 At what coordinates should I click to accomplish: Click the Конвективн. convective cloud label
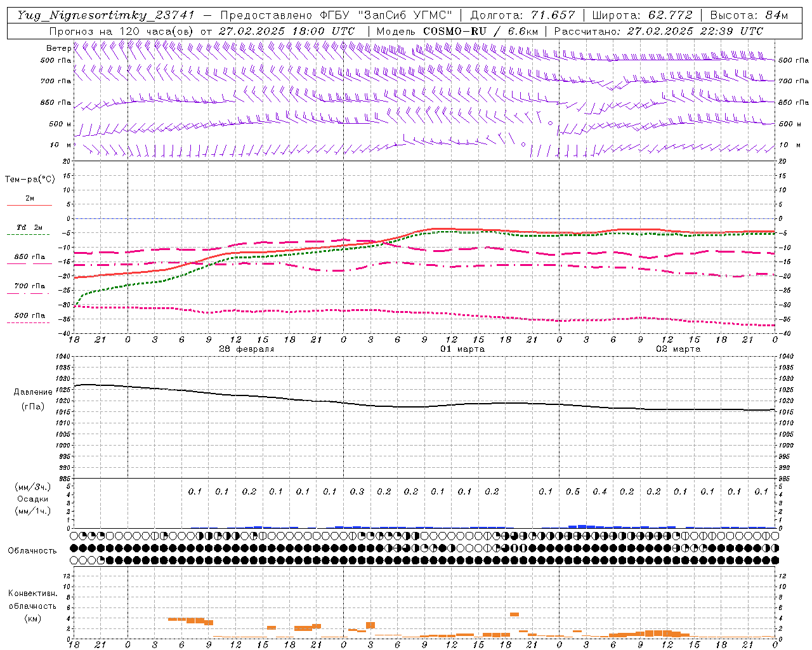pos(32,594)
